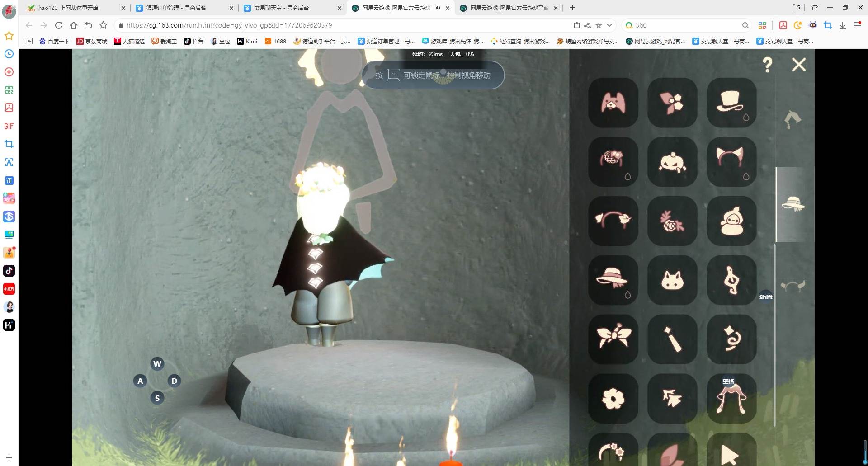Click the outfit panel scrollbar
Image resolution: width=868 pixels, height=466 pixels.
775,335
